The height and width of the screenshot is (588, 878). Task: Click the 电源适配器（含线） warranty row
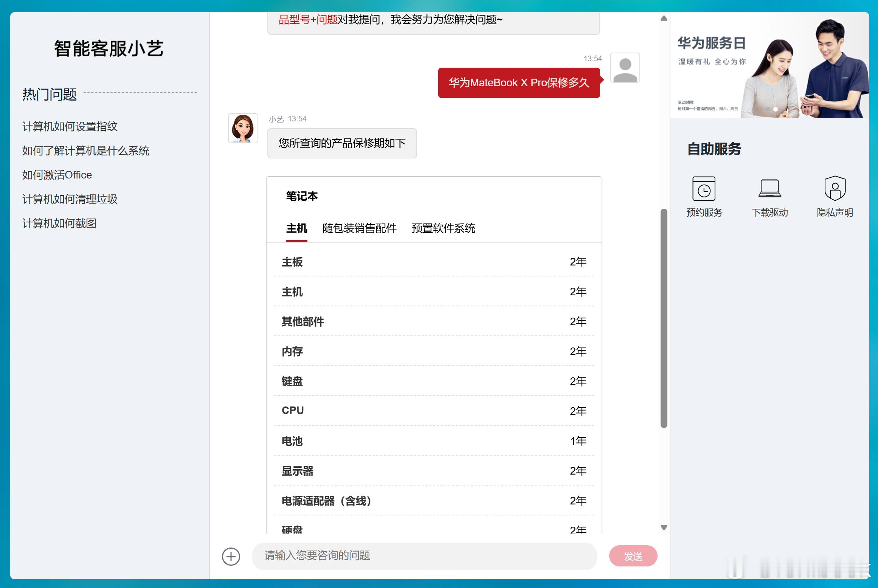434,501
